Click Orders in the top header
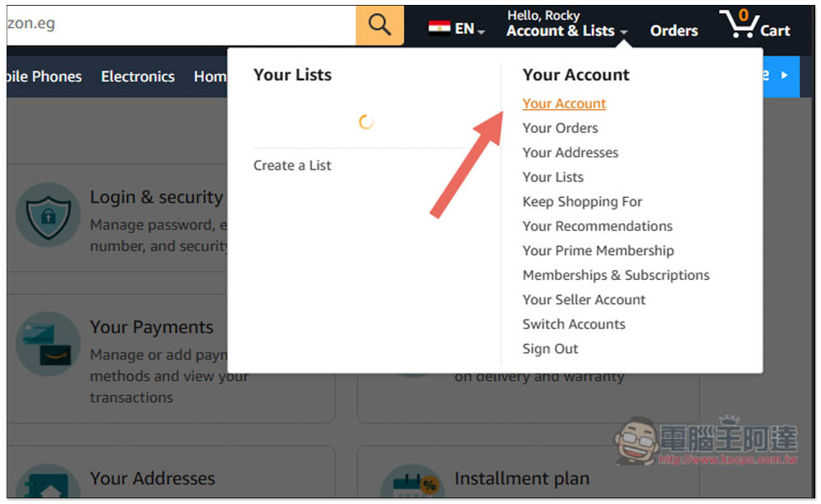Screen dimensions: 821x504 674,31
